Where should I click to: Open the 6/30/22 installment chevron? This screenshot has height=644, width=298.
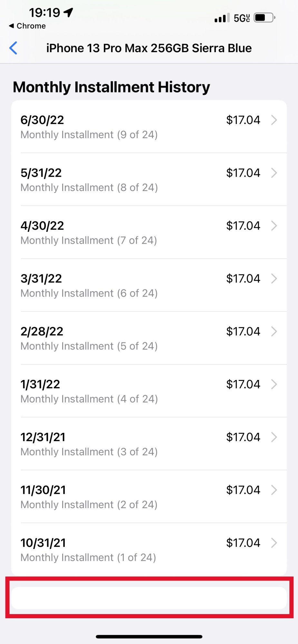coord(274,120)
